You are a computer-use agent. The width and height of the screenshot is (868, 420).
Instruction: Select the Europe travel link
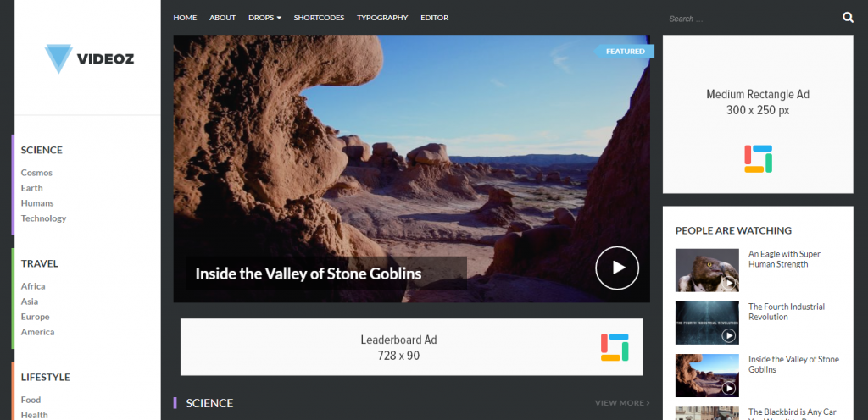point(35,317)
